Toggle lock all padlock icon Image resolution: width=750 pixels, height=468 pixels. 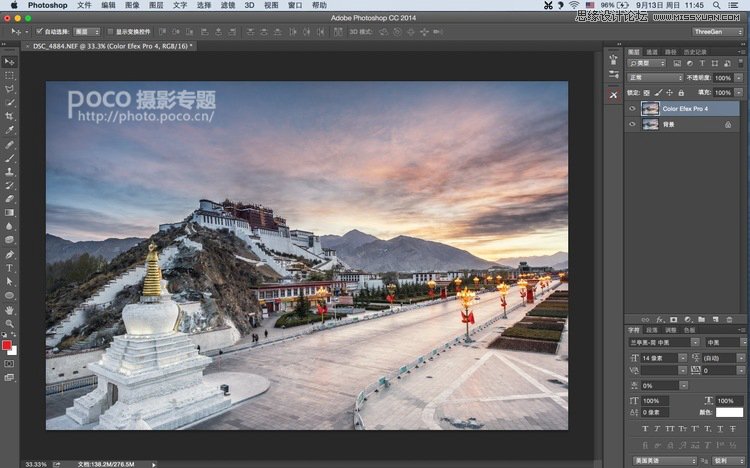681,93
